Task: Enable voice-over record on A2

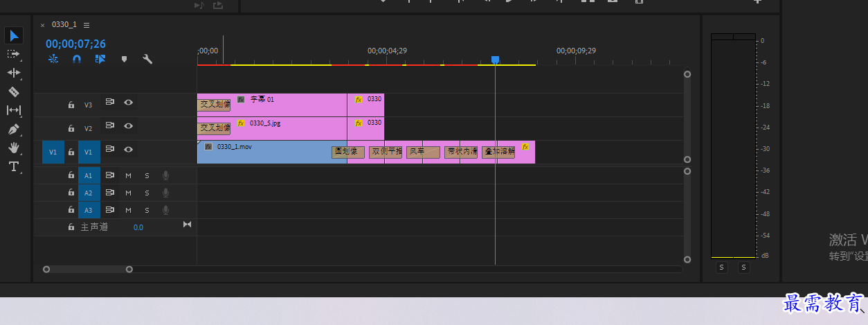Action: 165,193
